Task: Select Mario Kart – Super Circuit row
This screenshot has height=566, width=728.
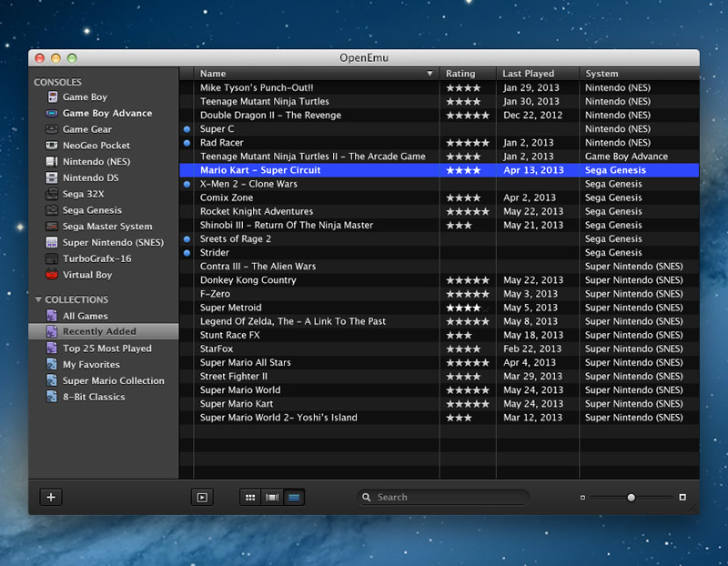Action: [440, 170]
